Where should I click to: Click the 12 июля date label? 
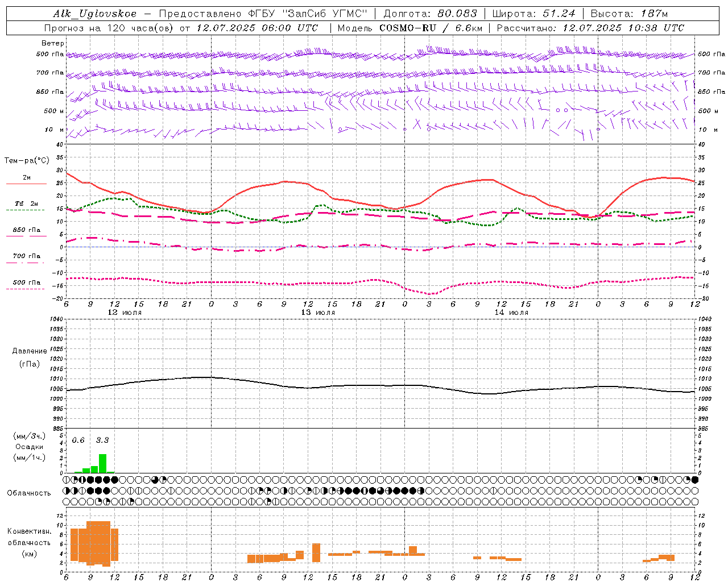125,313
